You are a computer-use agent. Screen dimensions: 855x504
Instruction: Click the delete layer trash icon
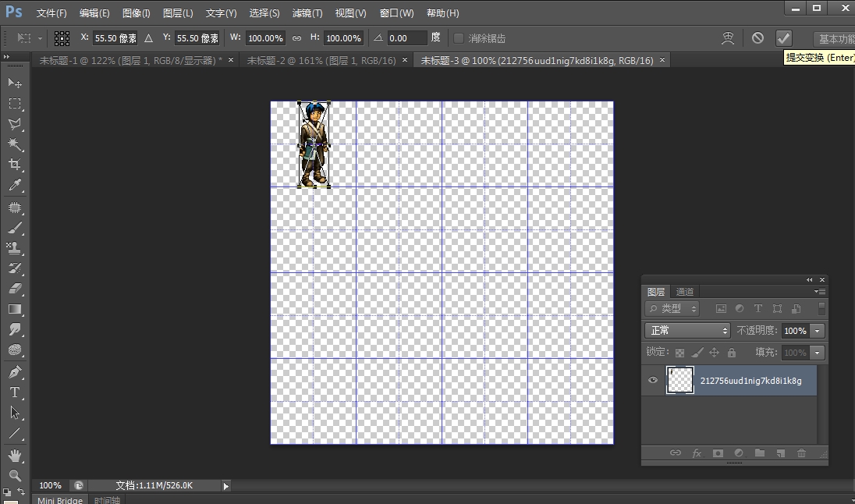click(801, 453)
